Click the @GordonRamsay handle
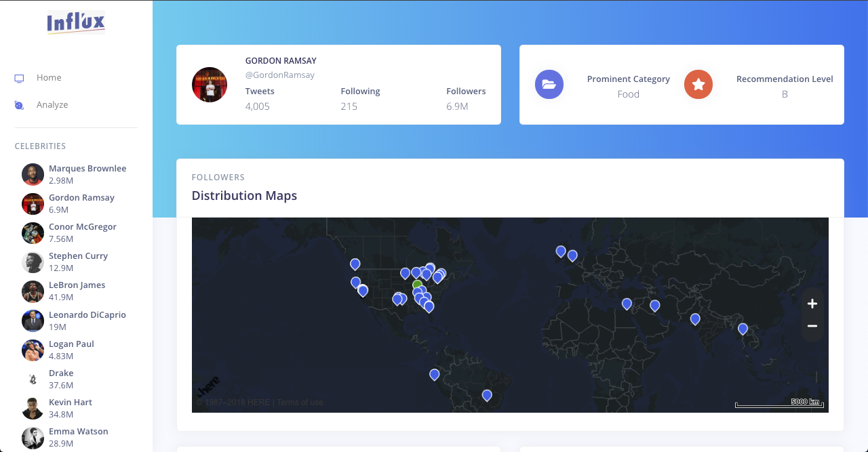Viewport: 868px width, 452px height. 280,75
